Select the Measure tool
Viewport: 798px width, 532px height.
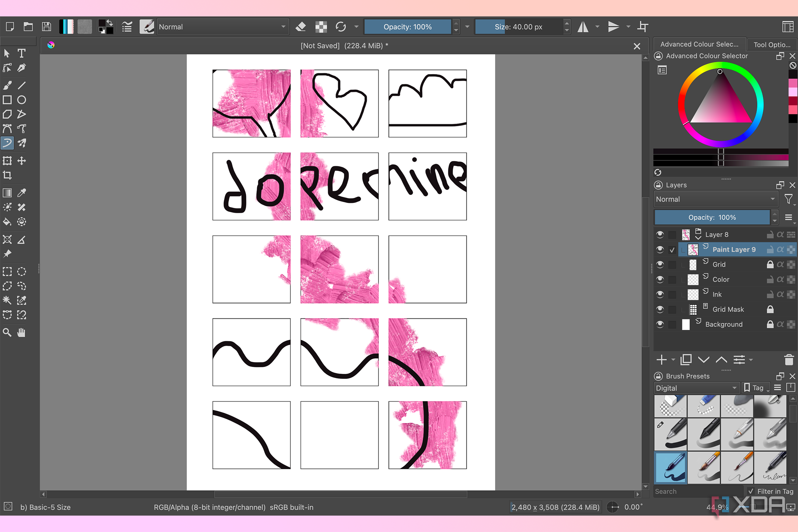pos(22,240)
